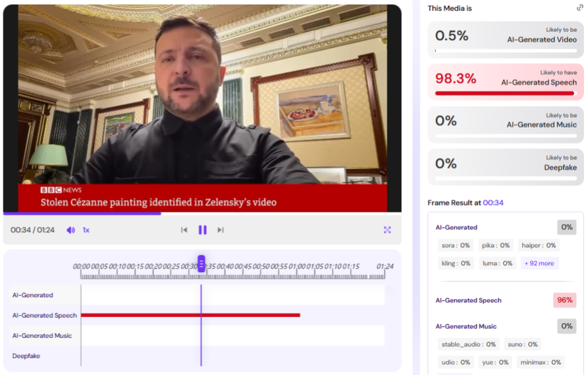Click the 00:00 mark on the timeline ruler
The height and width of the screenshot is (375, 588).
(x=81, y=266)
